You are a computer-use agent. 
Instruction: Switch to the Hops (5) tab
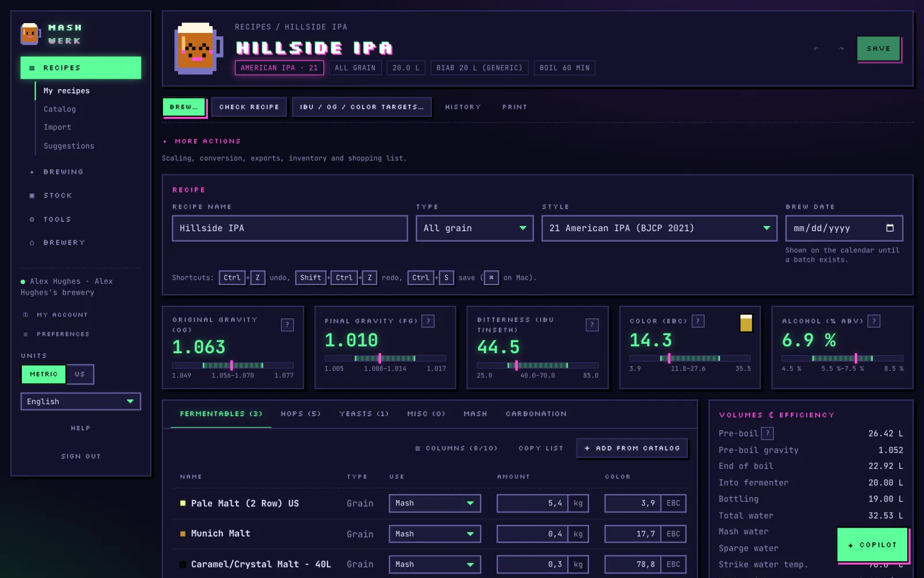[x=300, y=414]
